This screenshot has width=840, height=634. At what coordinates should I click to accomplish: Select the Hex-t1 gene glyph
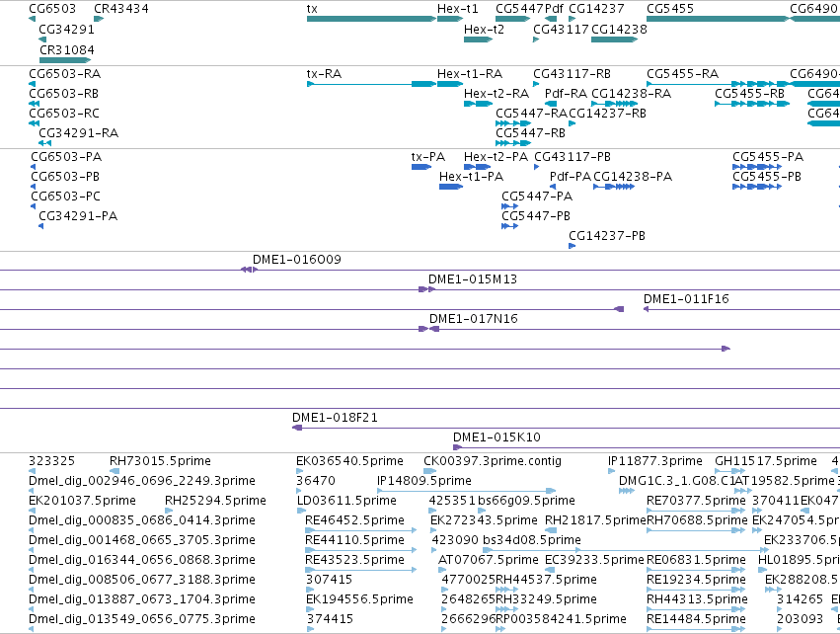(x=450, y=19)
